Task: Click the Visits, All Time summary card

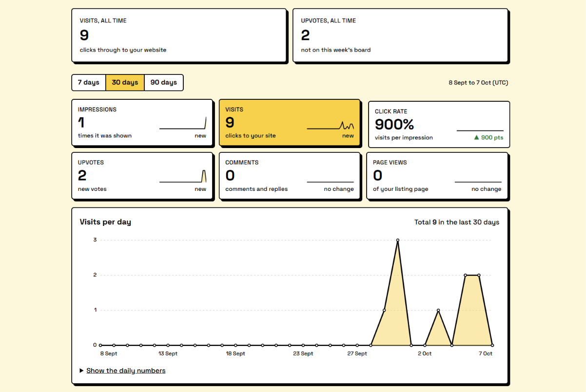Action: [179, 35]
